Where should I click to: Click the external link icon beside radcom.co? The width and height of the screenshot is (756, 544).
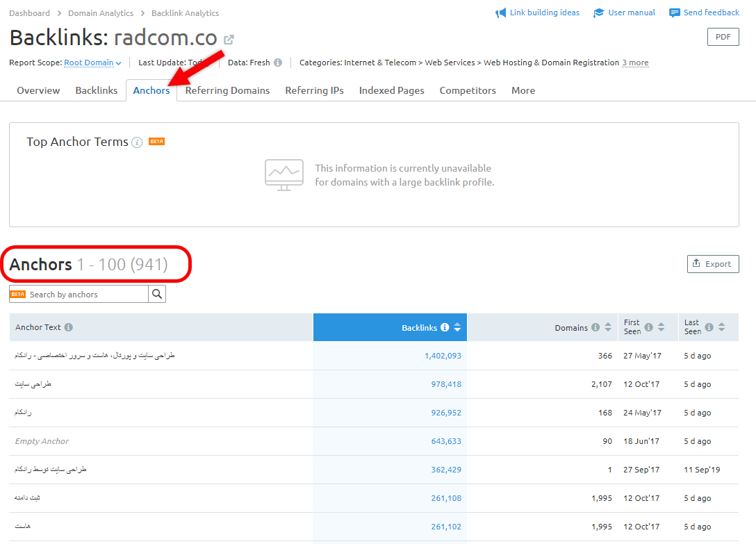tap(229, 40)
